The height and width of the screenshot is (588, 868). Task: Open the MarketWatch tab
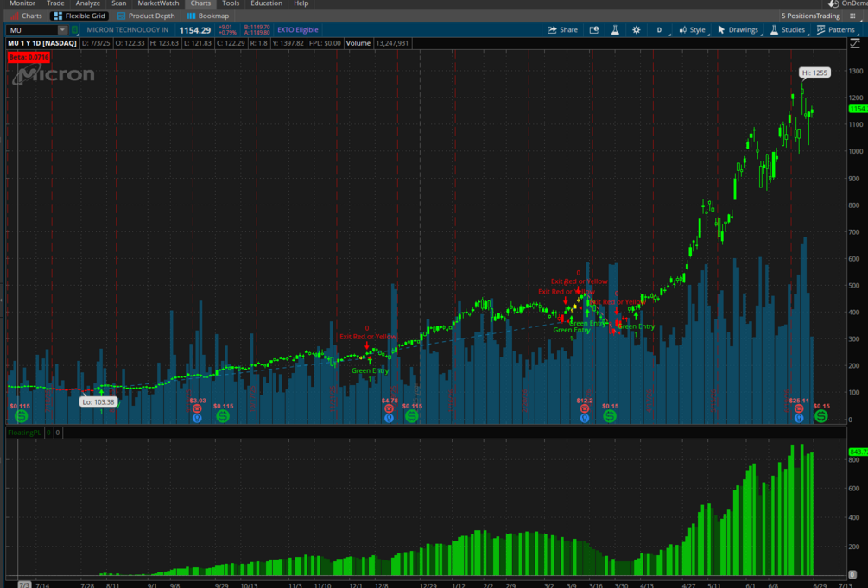158,3
